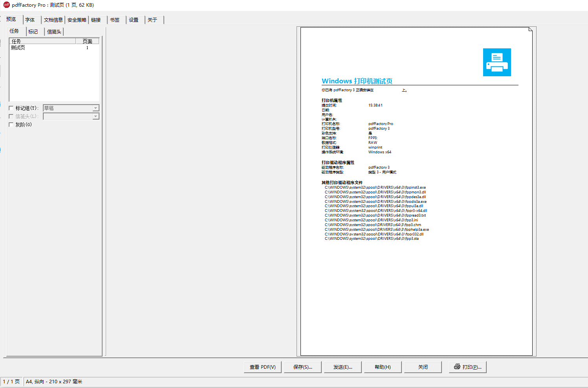The width and height of the screenshot is (588, 388).
Task: Open the 字体 tab
Action: [30, 20]
